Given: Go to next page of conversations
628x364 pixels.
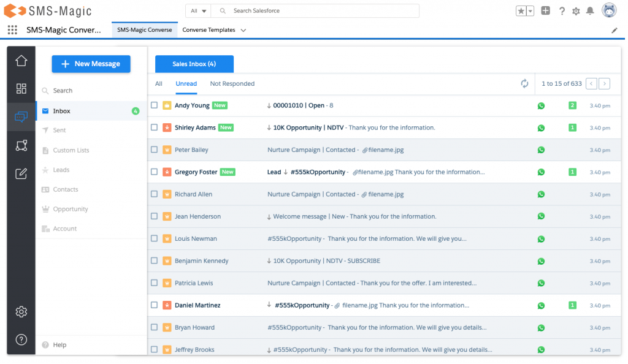Looking at the screenshot, I should click(604, 83).
